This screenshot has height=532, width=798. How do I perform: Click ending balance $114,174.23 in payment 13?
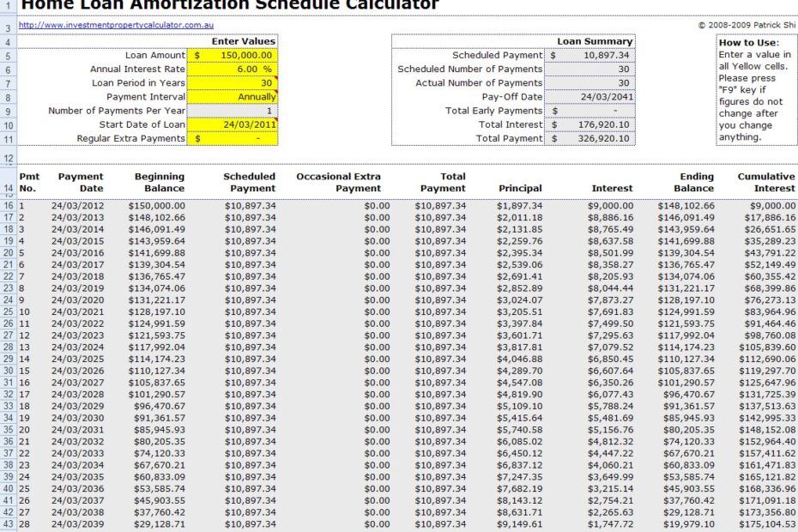coord(686,348)
